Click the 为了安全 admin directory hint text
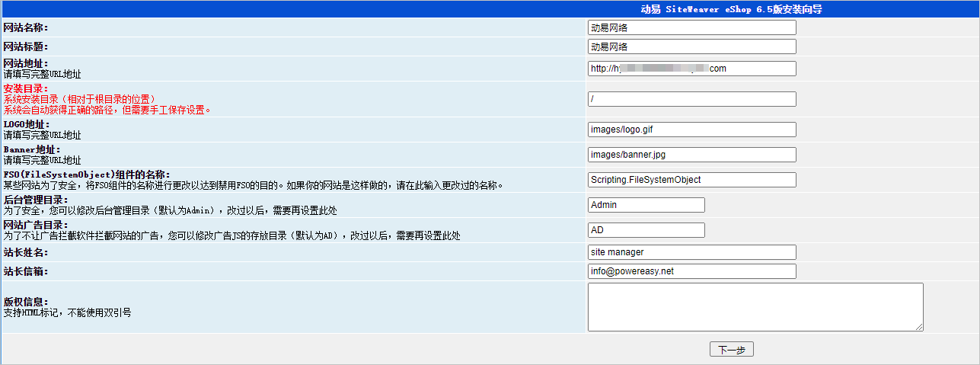Viewport: 980px width, 365px height. (x=171, y=210)
